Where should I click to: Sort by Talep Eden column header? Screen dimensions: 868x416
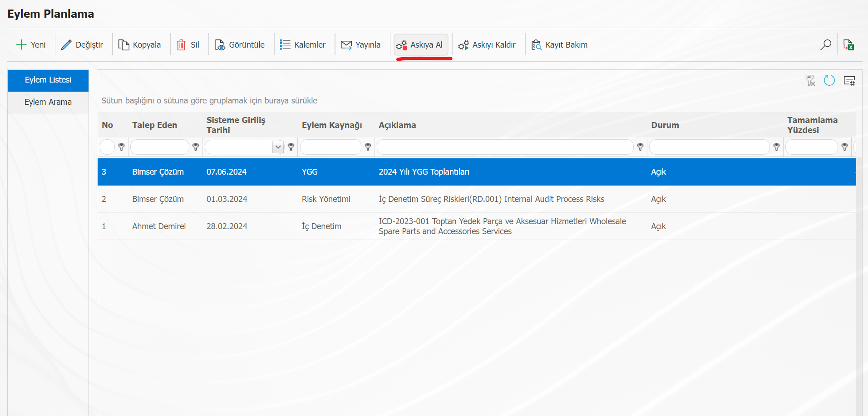(154, 125)
